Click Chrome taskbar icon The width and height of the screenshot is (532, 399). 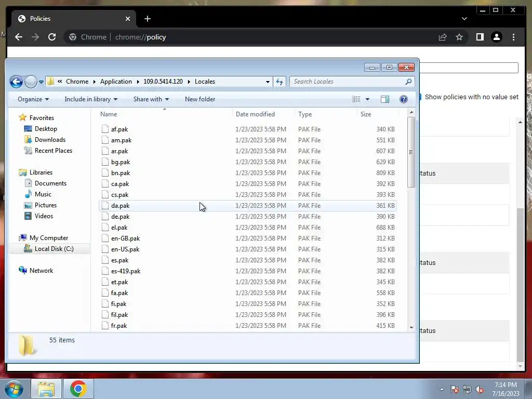tap(78, 389)
